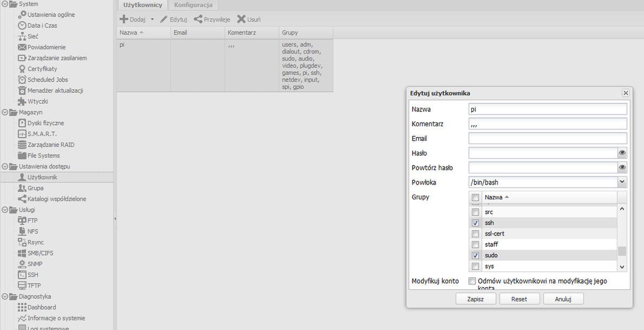The height and width of the screenshot is (330, 644).
Task: Check the src group checkbox
Action: (475, 212)
